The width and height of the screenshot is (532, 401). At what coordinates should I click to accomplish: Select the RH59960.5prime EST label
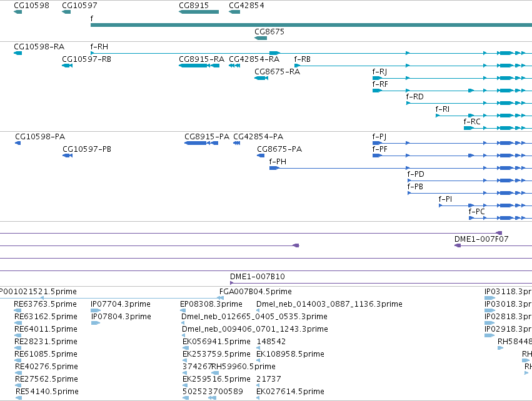tap(244, 367)
